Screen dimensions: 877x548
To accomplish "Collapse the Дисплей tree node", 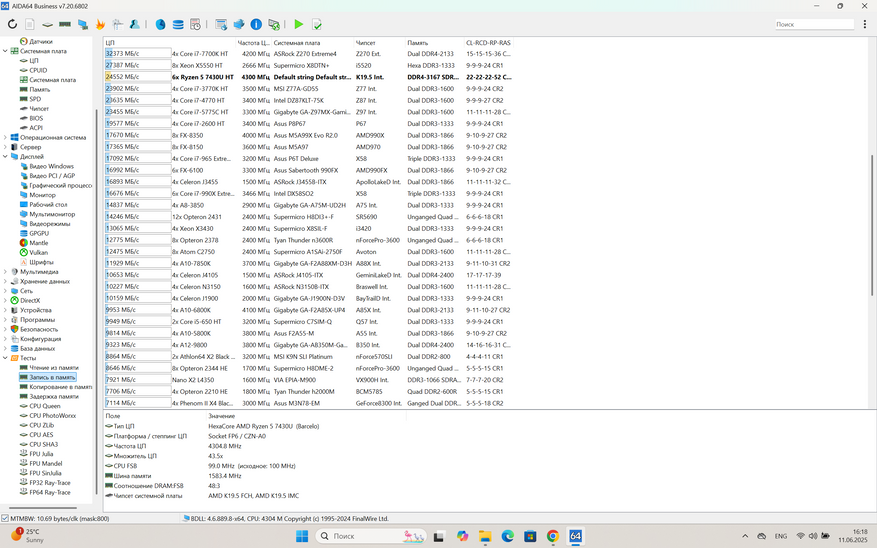I will (x=6, y=157).
